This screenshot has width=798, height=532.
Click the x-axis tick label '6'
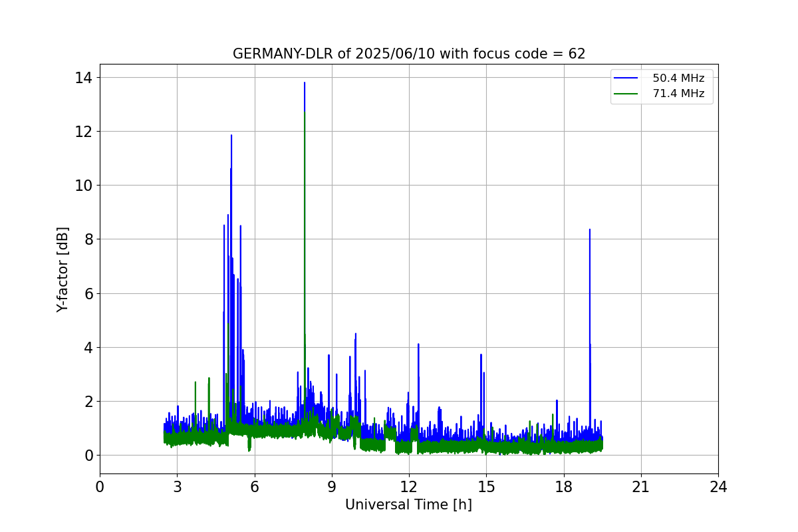pyautogui.click(x=255, y=487)
